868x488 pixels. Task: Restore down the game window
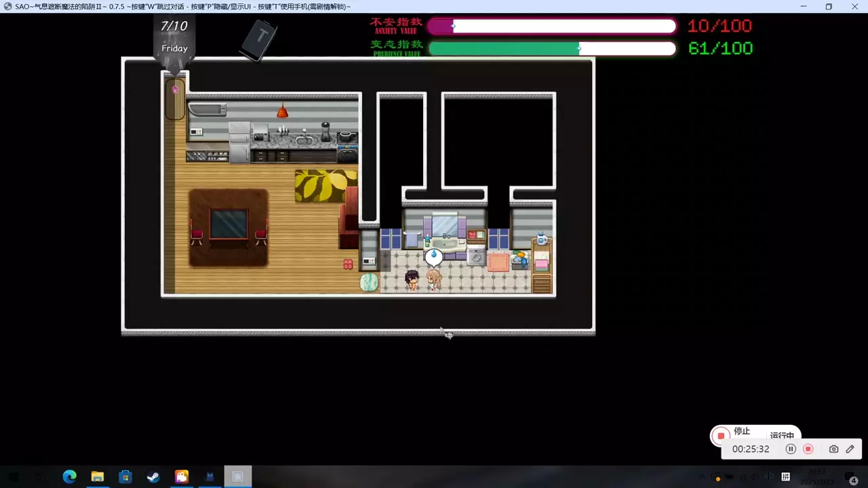829,7
